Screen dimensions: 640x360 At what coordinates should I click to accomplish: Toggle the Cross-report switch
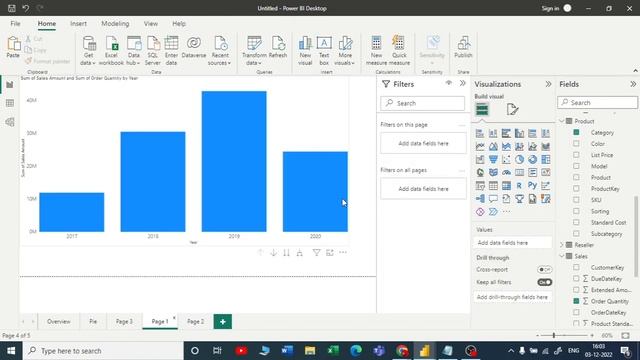coord(544,269)
